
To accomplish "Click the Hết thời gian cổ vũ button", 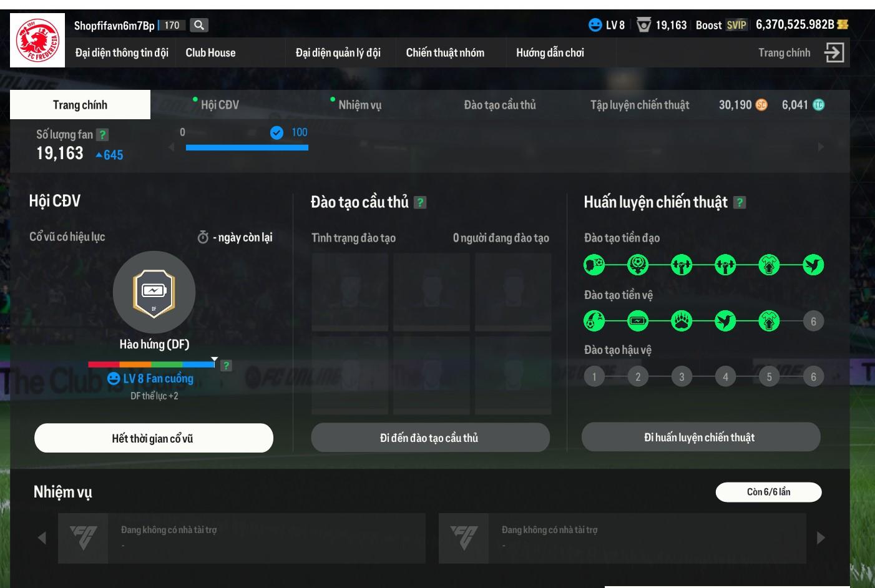I will click(x=154, y=438).
